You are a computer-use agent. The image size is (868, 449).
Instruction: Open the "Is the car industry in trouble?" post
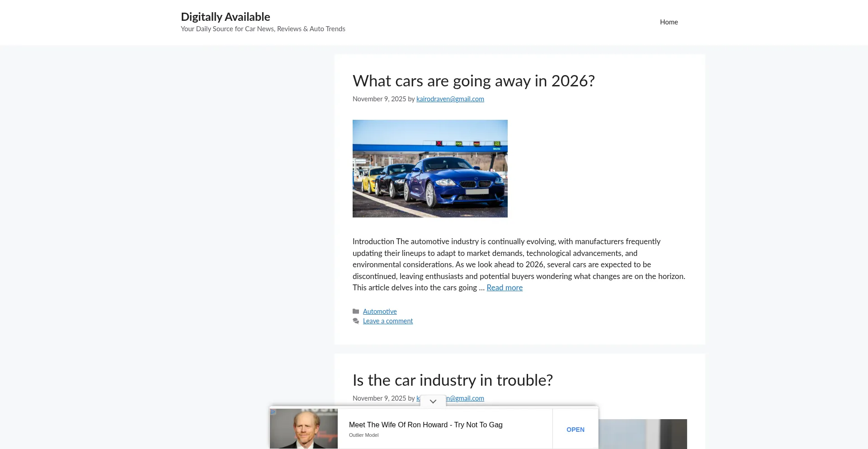453,380
